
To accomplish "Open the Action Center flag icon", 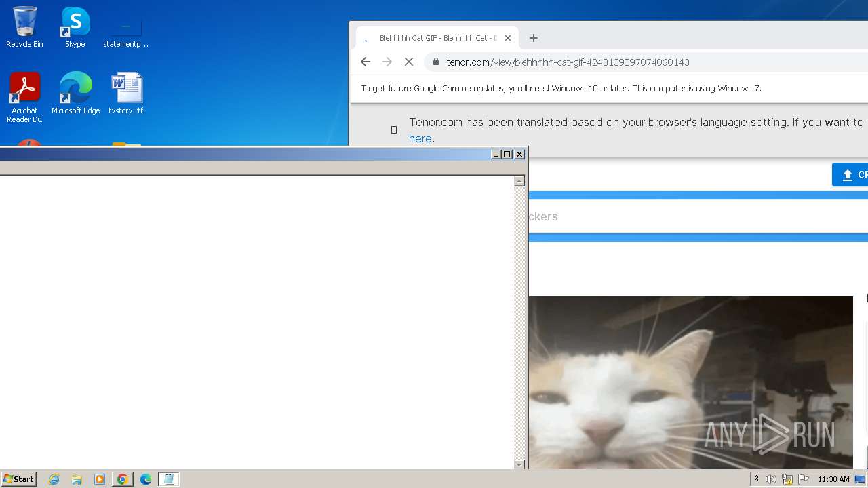I will (804, 479).
